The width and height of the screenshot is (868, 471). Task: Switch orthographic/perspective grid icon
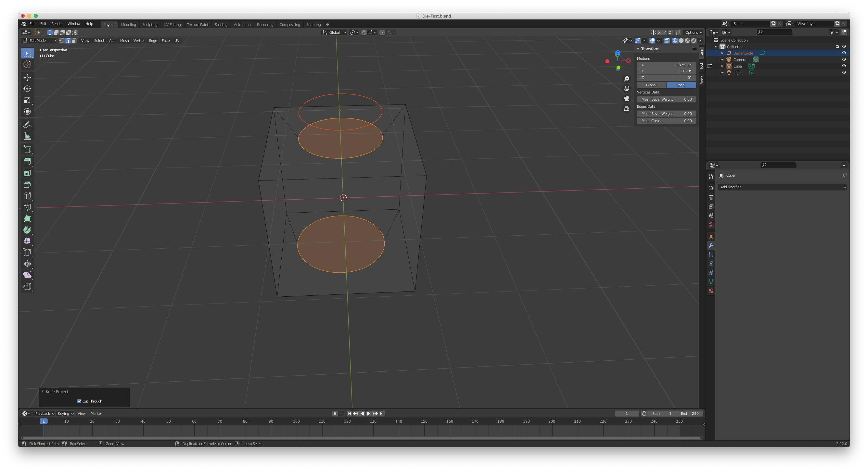pos(626,109)
